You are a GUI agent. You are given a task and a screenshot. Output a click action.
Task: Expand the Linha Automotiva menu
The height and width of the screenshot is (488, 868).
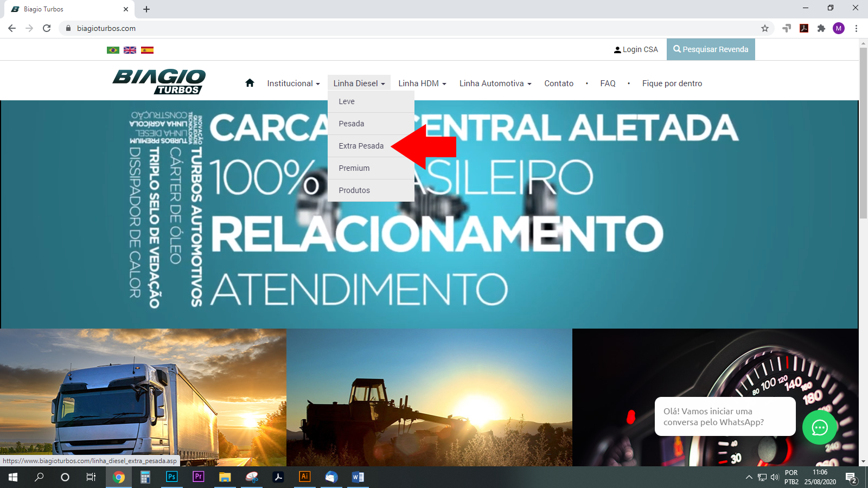pos(495,83)
